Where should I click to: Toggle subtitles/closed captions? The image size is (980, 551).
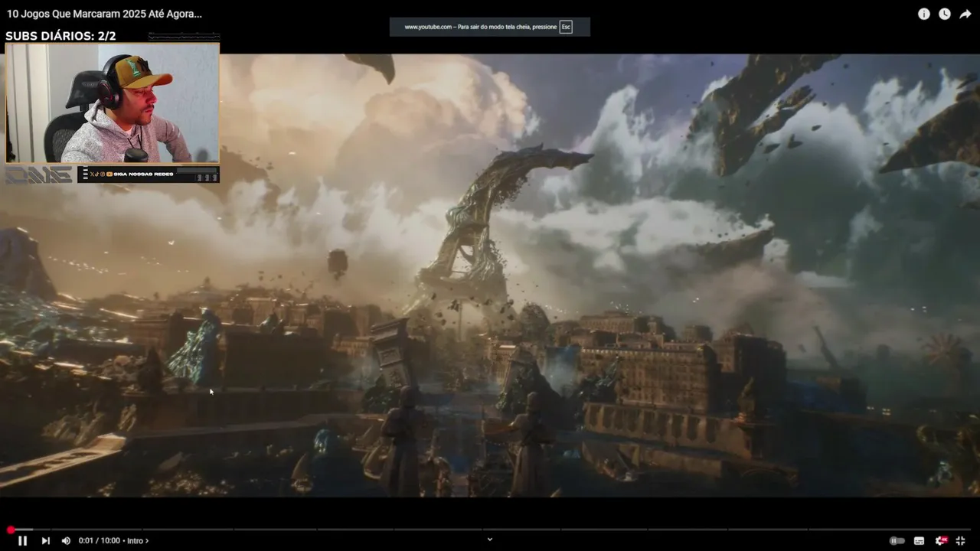click(919, 540)
